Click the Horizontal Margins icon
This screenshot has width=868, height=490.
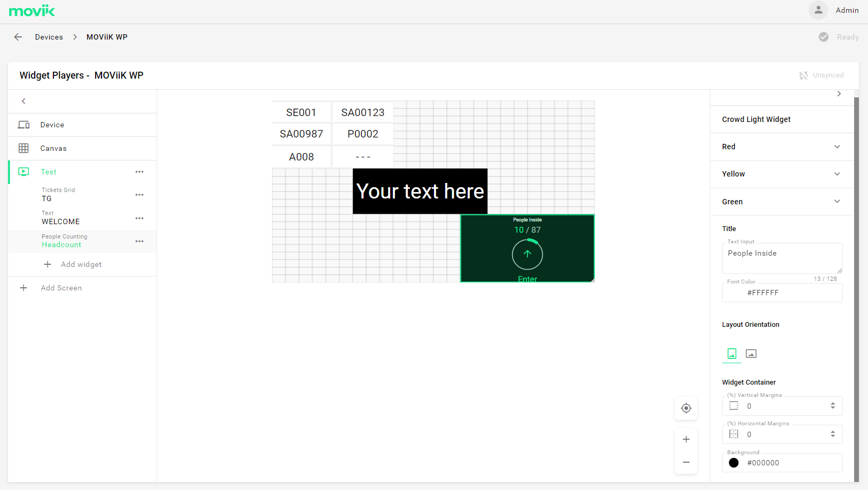tap(734, 434)
